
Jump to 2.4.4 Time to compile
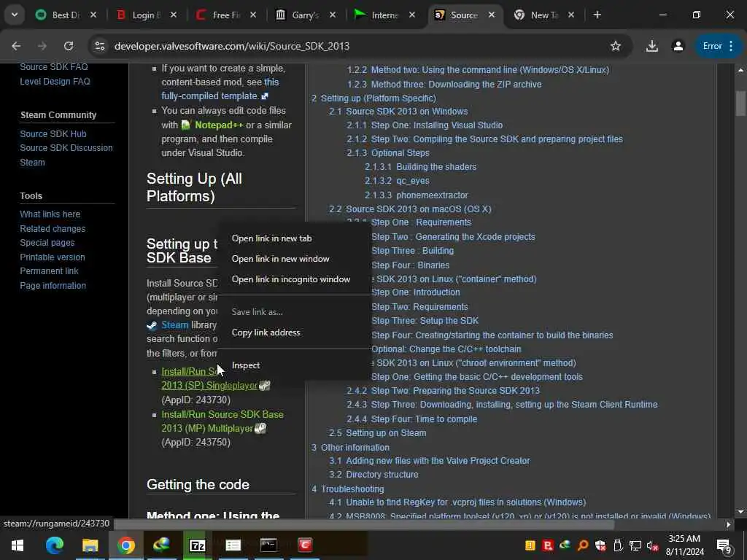(411, 419)
